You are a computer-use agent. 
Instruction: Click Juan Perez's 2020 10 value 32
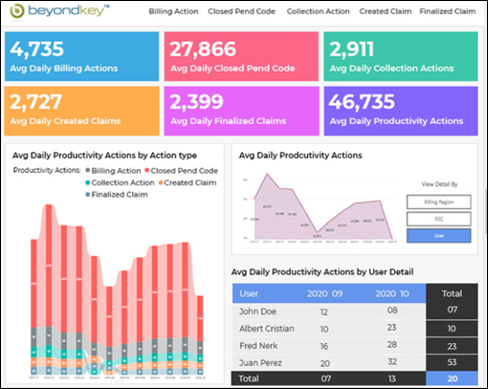(x=392, y=362)
